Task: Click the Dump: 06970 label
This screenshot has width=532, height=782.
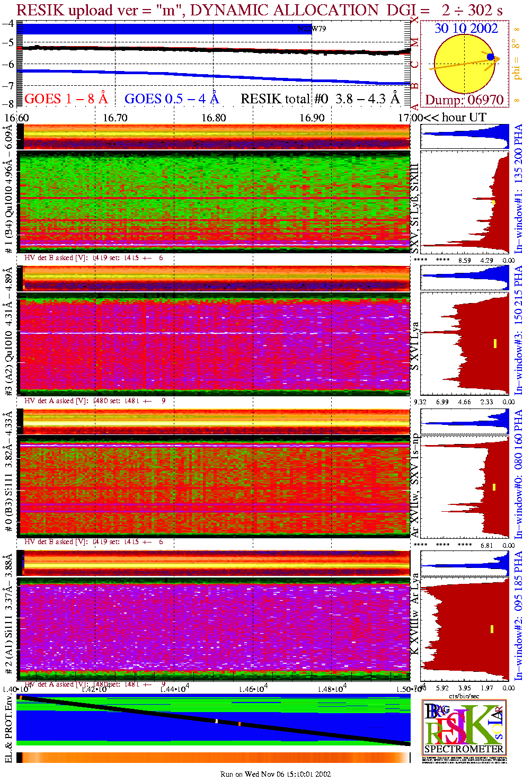Action: pyautogui.click(x=464, y=100)
